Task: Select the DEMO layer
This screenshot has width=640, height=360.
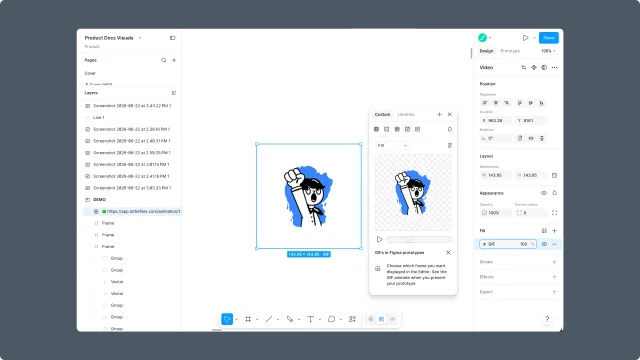Action: click(99, 200)
